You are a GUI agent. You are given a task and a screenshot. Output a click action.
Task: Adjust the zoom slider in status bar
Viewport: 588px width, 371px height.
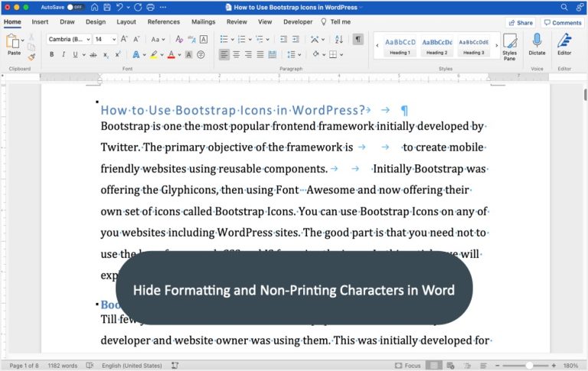coord(528,366)
